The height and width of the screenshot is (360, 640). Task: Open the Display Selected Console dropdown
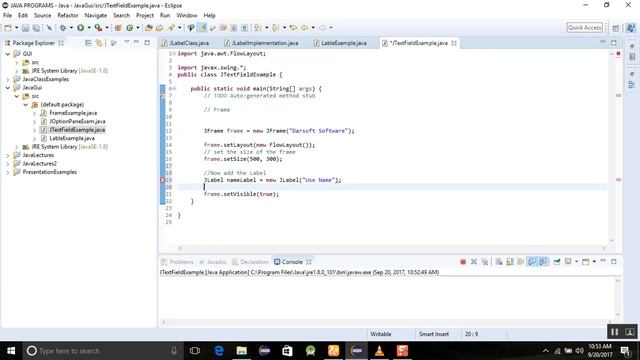[576, 262]
